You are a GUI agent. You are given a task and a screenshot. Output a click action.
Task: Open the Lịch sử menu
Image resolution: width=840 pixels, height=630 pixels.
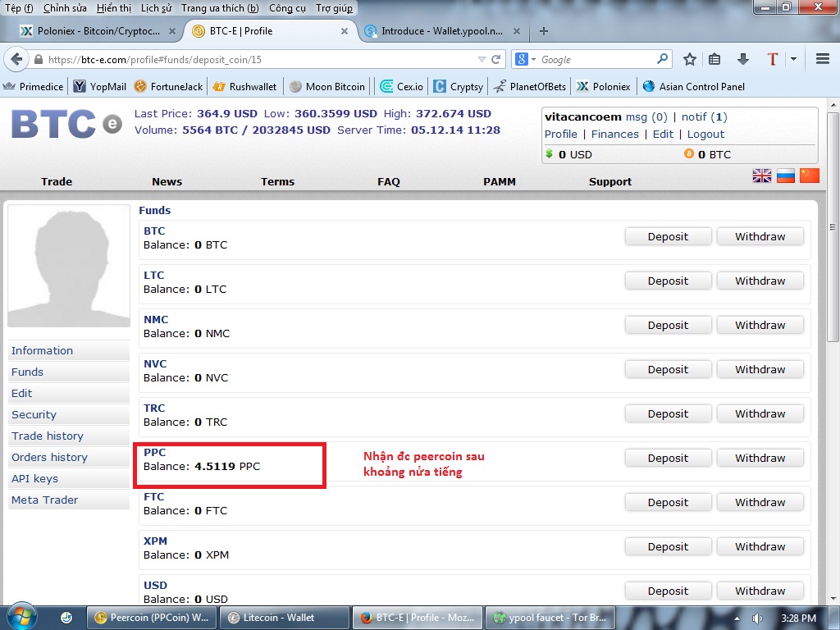point(157,8)
